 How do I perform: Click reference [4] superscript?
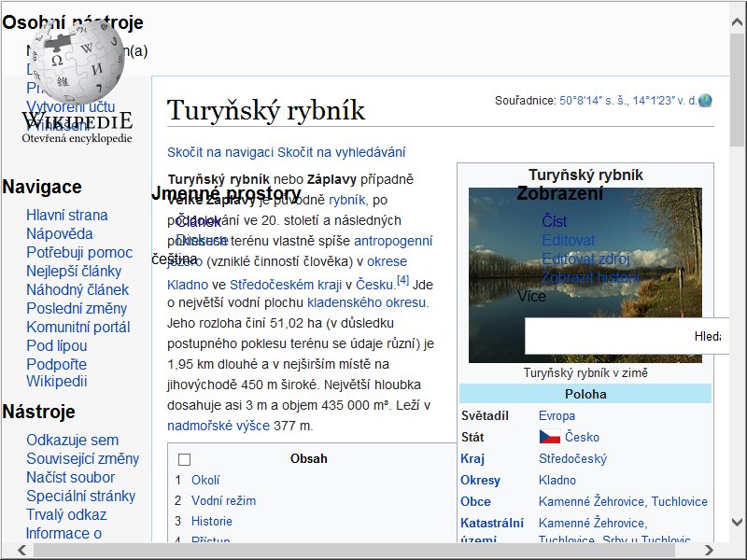pyautogui.click(x=403, y=280)
